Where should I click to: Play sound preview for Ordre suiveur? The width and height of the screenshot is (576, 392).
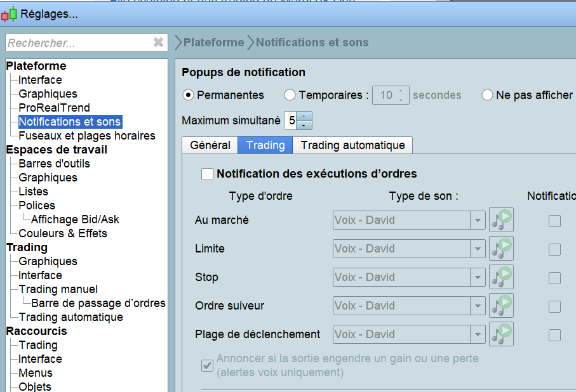[501, 306]
